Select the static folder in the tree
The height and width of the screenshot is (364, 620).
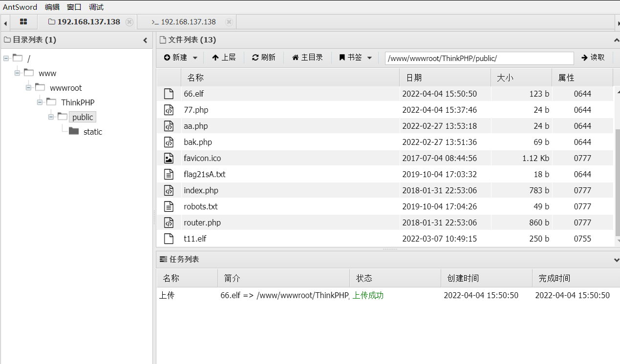(93, 132)
